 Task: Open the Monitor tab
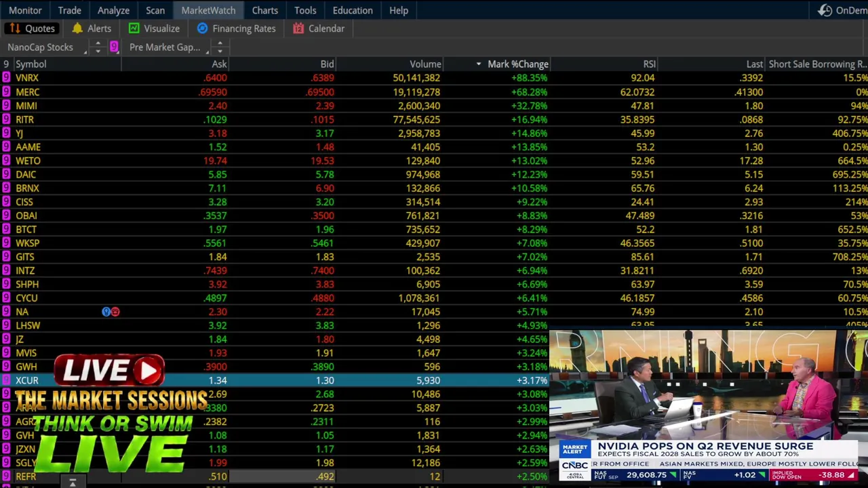point(25,10)
